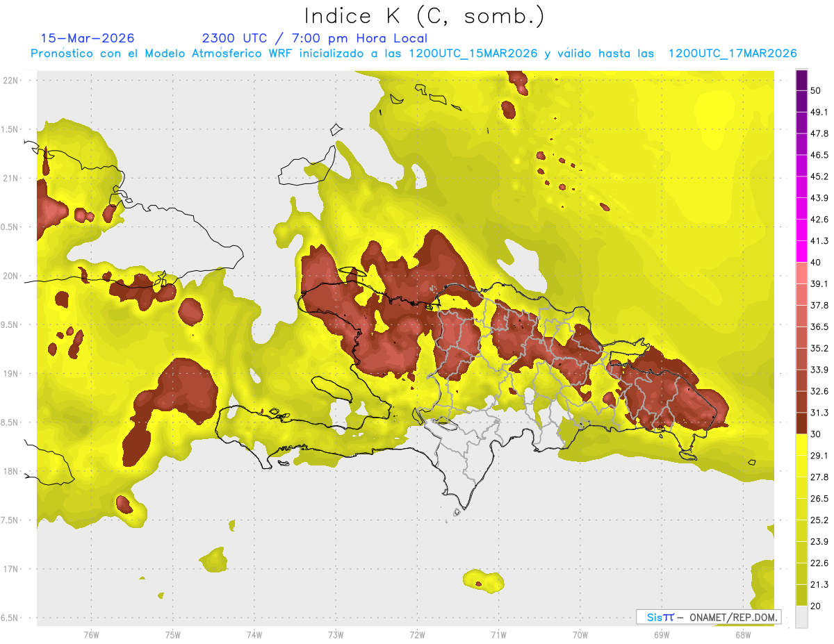
Task: Click the '70W' longitude label
Action: tap(580, 635)
